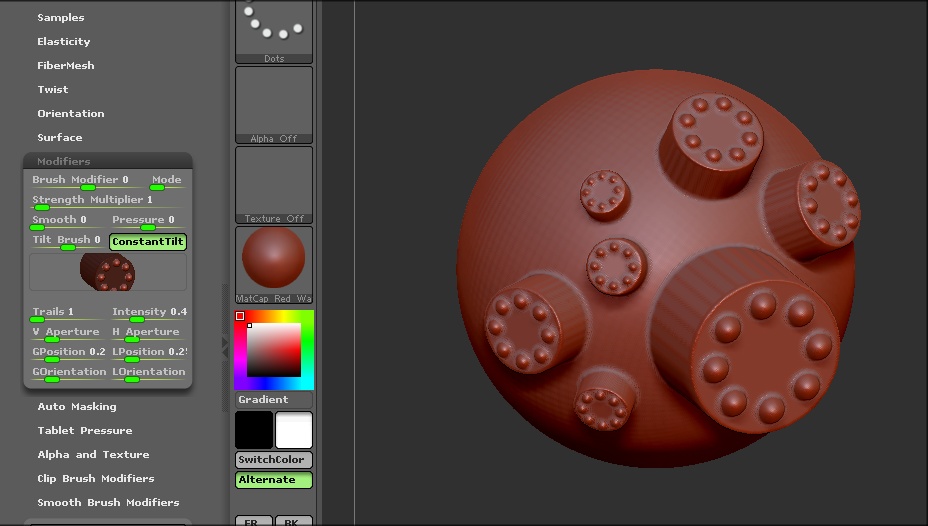Click the H Aperture slider
Viewport: 928px width, 526px height.
tap(149, 334)
